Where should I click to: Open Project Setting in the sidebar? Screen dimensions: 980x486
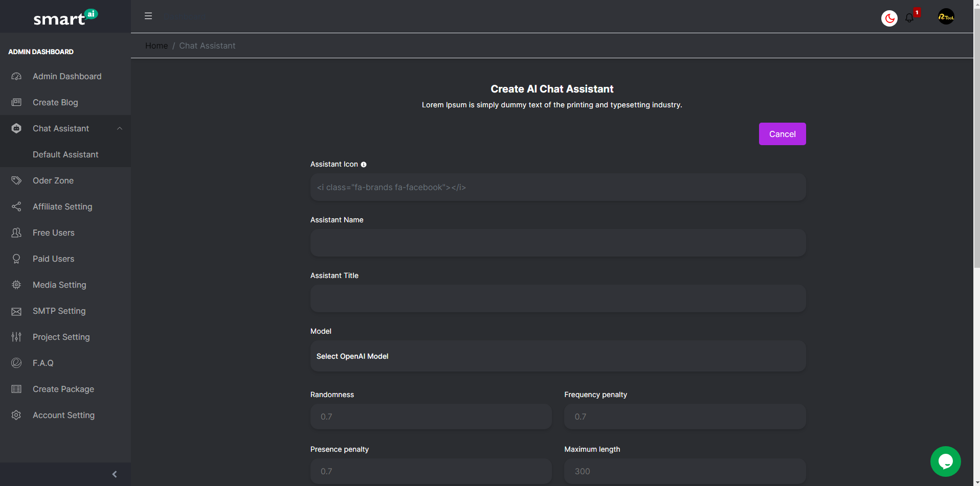pos(61,337)
